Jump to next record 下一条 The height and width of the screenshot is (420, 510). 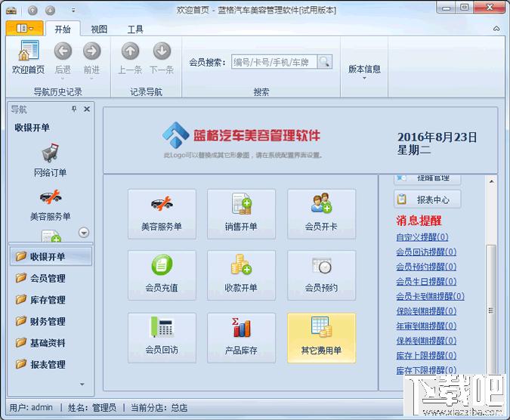click(162, 58)
